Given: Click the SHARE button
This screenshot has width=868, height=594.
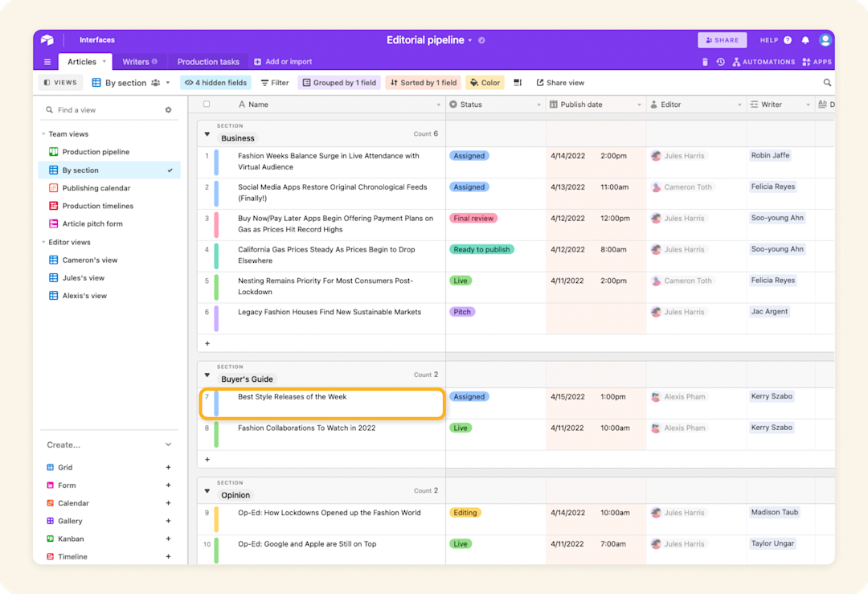Looking at the screenshot, I should pyautogui.click(x=722, y=39).
